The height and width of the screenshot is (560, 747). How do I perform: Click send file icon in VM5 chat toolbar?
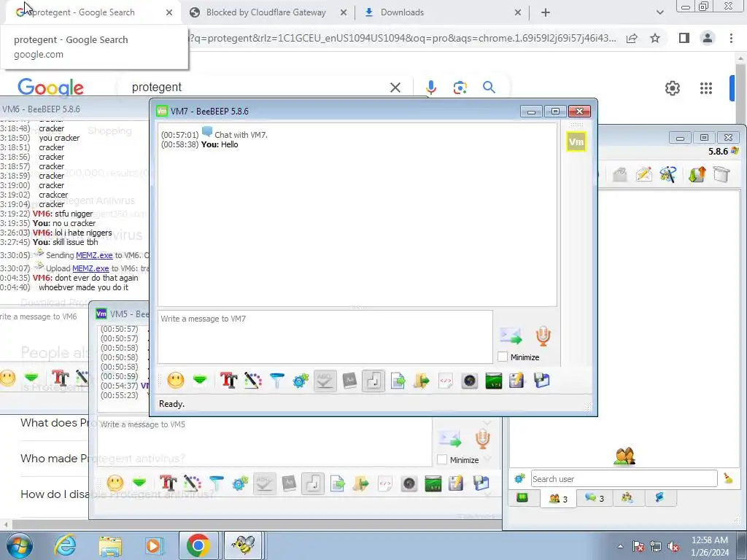coord(337,484)
